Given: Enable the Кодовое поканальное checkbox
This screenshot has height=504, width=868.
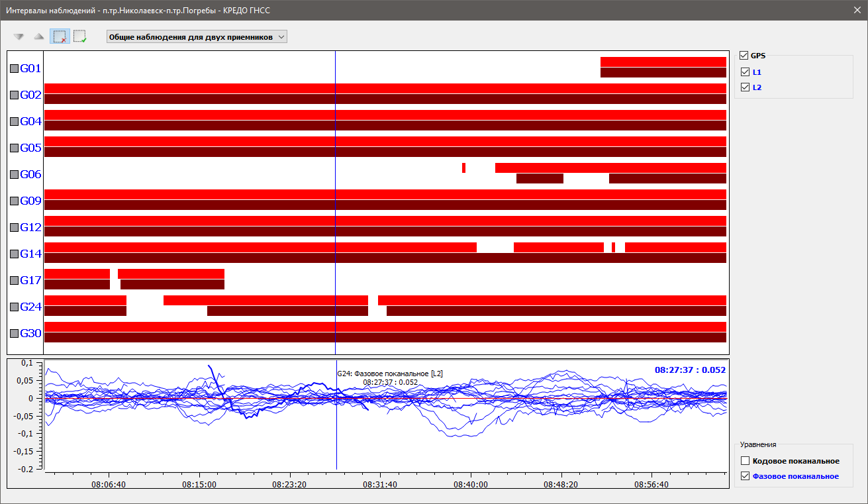Looking at the screenshot, I should point(746,461).
